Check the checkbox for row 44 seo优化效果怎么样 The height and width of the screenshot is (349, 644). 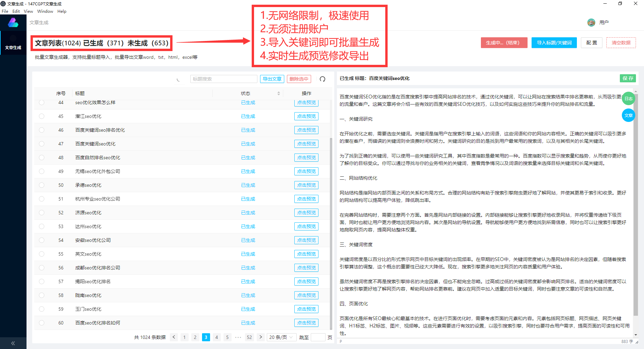pyautogui.click(x=42, y=102)
